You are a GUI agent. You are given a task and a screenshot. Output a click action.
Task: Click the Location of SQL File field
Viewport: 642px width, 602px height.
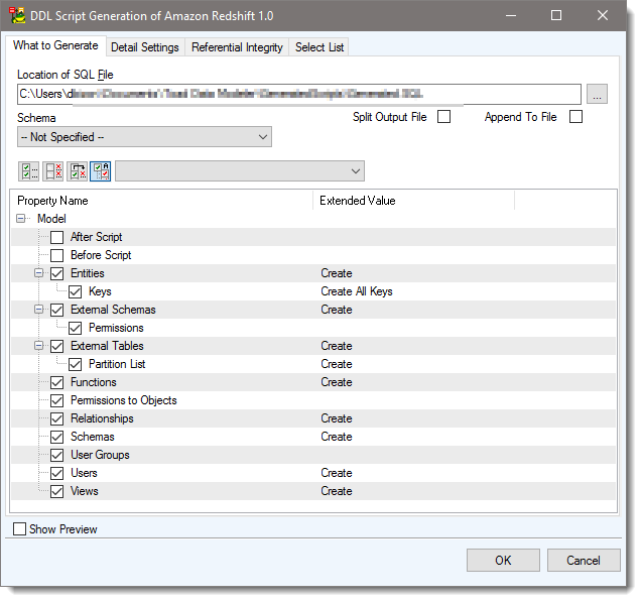pos(298,94)
